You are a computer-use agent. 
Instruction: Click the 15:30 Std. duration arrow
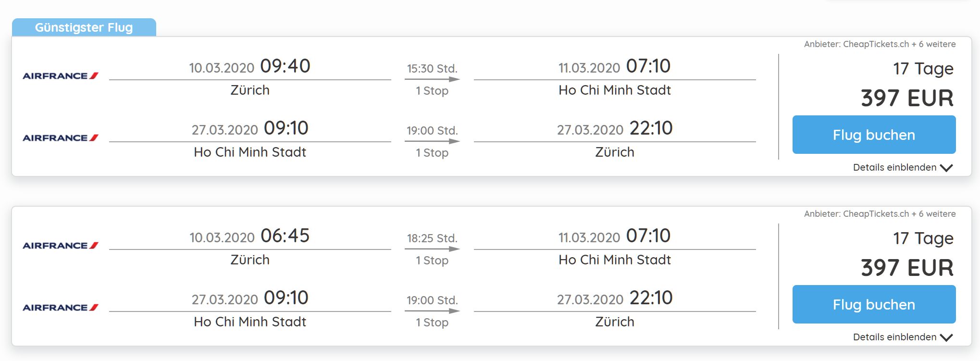[432, 79]
